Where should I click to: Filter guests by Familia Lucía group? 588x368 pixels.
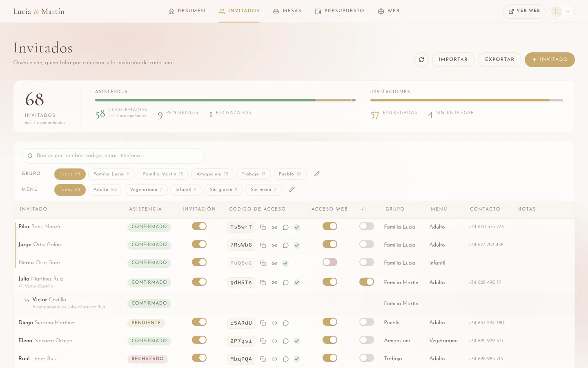point(111,174)
